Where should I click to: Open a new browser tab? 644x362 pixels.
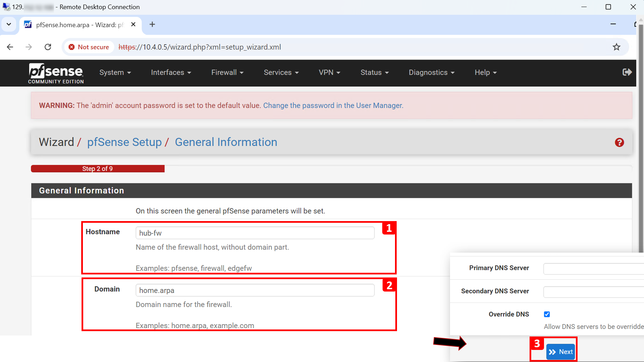[152, 24]
